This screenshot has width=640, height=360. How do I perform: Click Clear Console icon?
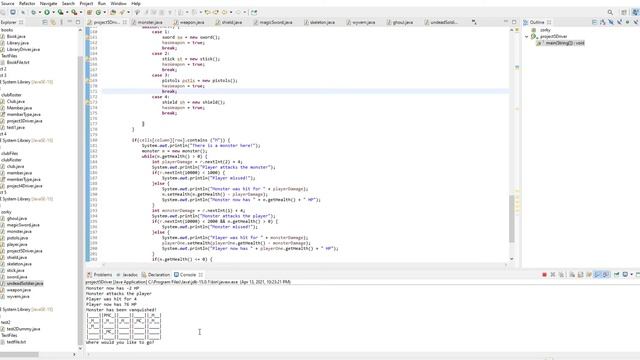coord(572,275)
